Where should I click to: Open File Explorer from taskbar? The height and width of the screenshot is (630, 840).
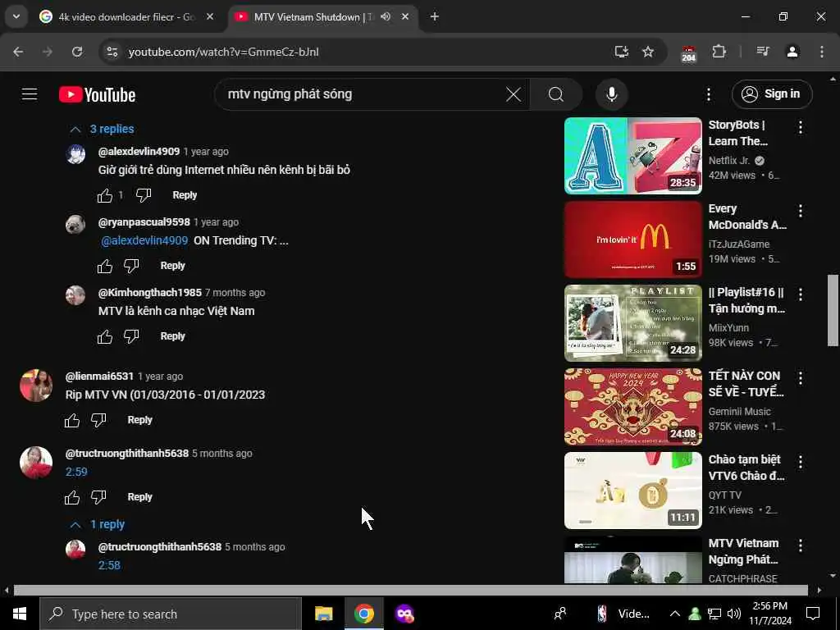pyautogui.click(x=323, y=614)
